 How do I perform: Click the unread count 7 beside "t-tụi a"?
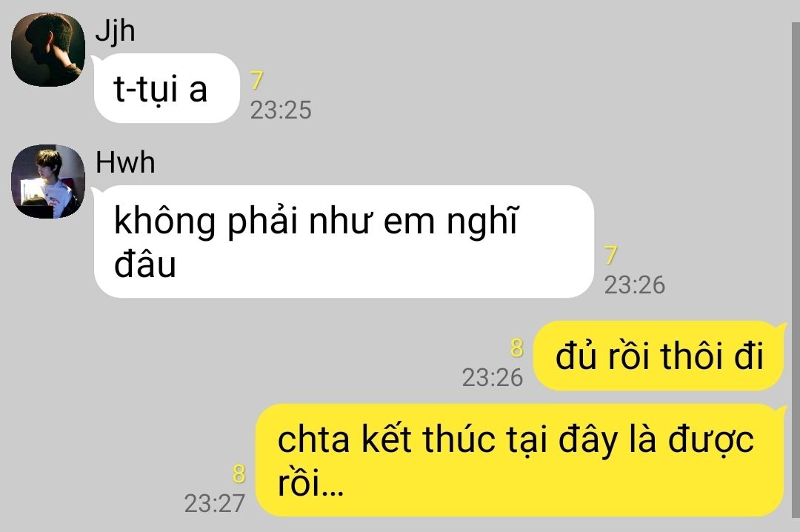[x=256, y=81]
